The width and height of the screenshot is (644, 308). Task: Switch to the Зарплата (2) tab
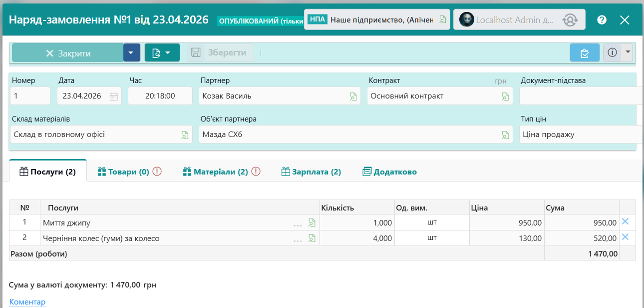(x=311, y=171)
